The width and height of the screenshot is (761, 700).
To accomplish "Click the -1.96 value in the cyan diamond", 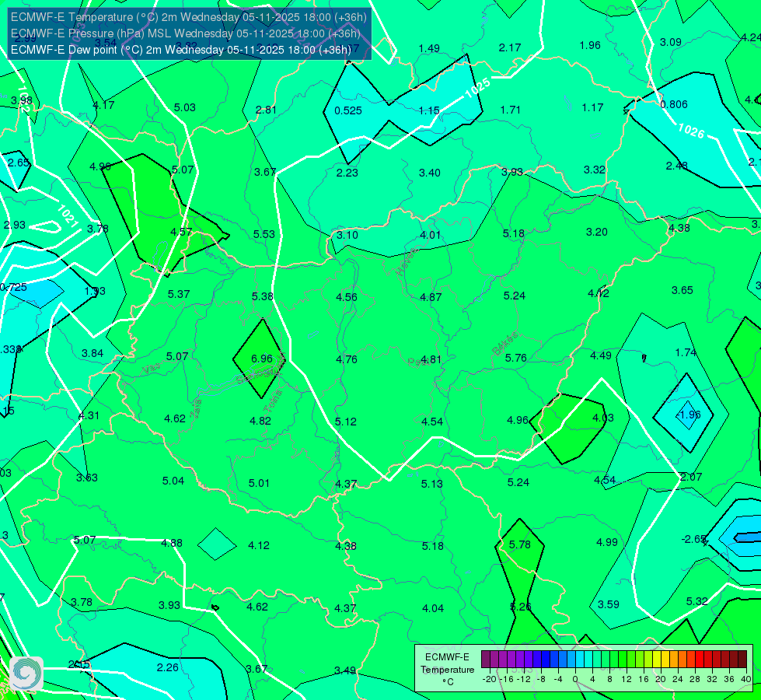I will click(688, 415).
